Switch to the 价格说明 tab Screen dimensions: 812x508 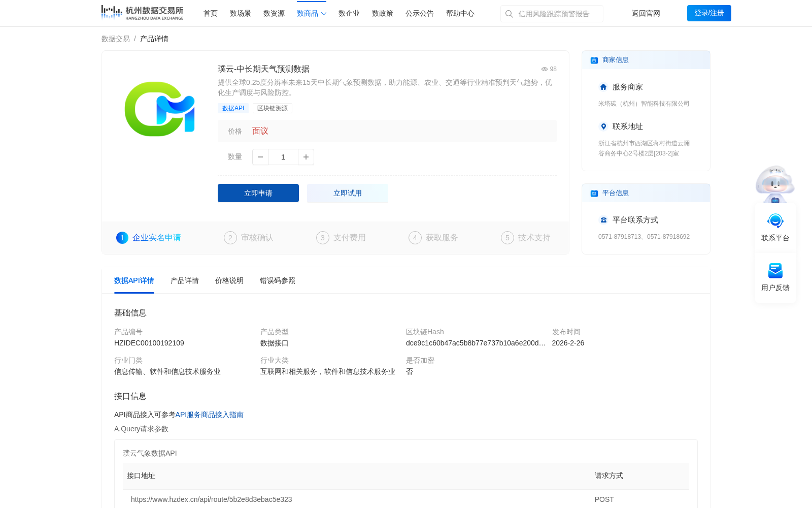[229, 280]
